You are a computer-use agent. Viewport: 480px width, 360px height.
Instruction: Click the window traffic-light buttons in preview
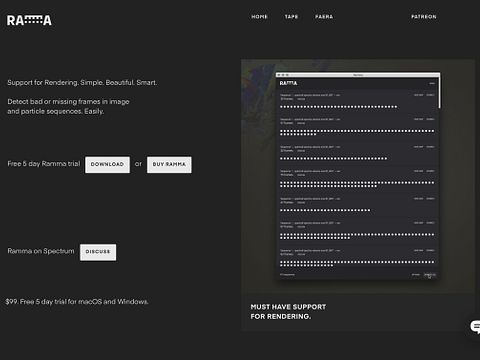pos(283,75)
